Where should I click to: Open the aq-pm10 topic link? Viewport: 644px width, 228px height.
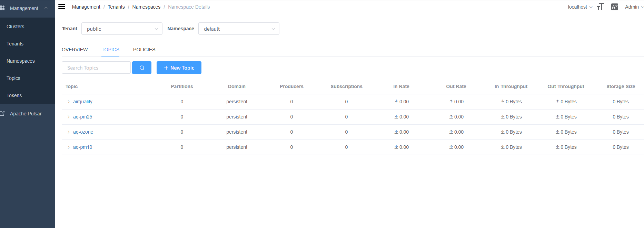click(x=83, y=147)
